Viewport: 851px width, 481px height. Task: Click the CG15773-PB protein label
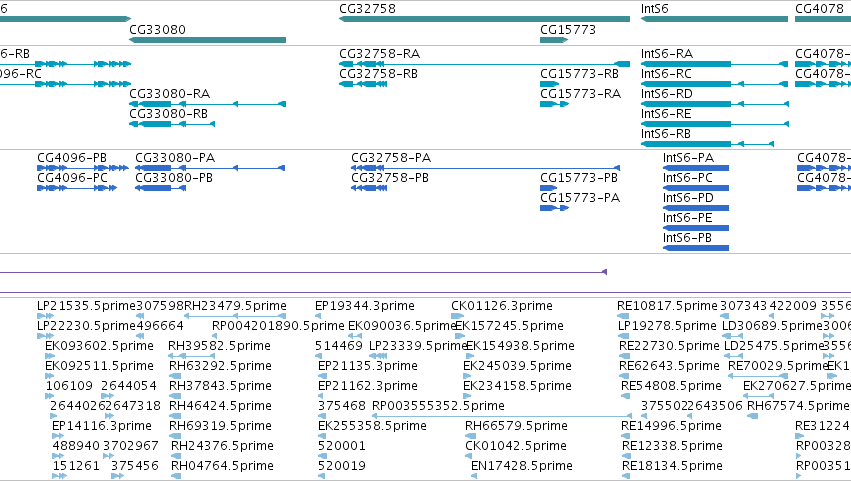[579, 178]
